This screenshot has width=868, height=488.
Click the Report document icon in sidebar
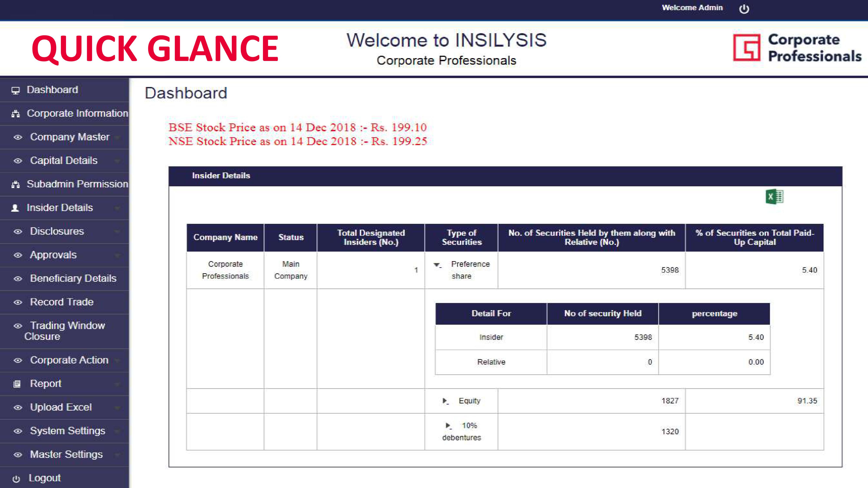17,384
